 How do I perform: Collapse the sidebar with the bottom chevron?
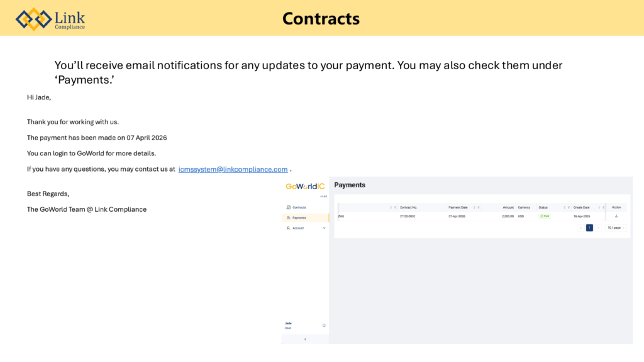point(305,339)
